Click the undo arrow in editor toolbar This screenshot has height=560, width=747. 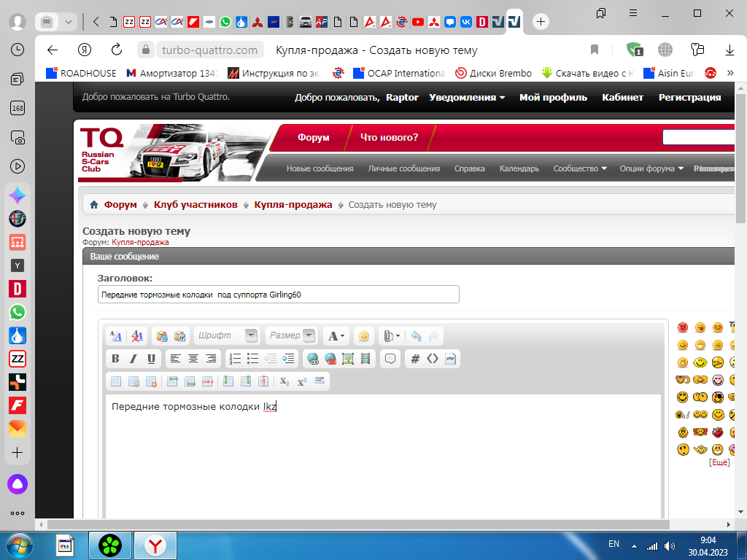click(416, 336)
